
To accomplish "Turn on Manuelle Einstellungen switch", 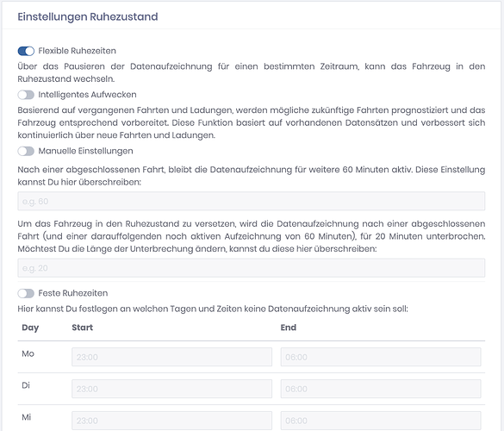I will coord(26,151).
